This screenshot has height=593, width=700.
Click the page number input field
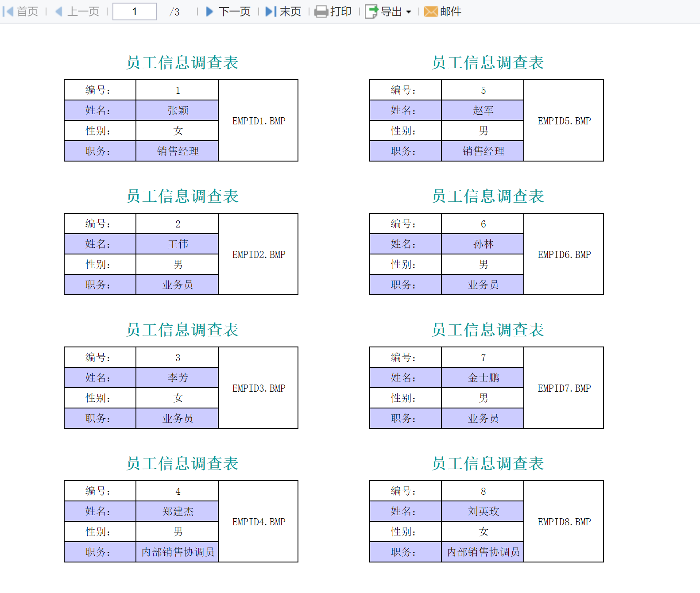[135, 12]
